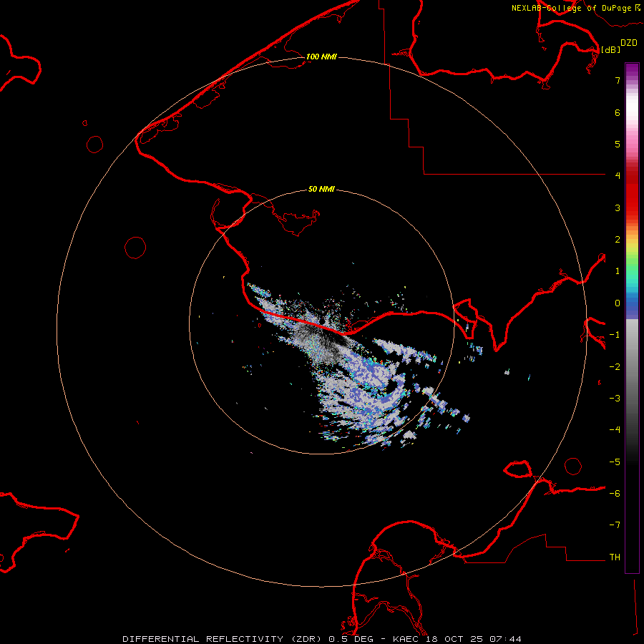Click the color scale at value 7
The width and height of the screenshot is (644, 644).
coord(632,80)
